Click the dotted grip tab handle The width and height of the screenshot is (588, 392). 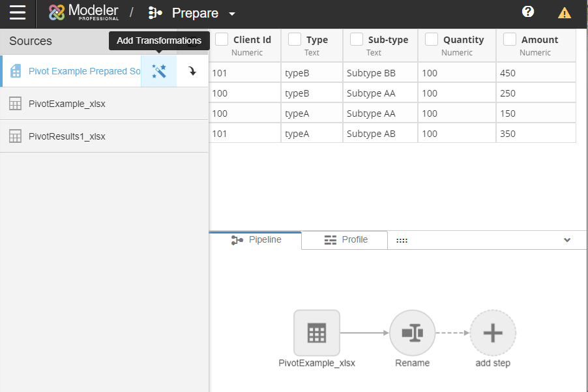click(402, 240)
